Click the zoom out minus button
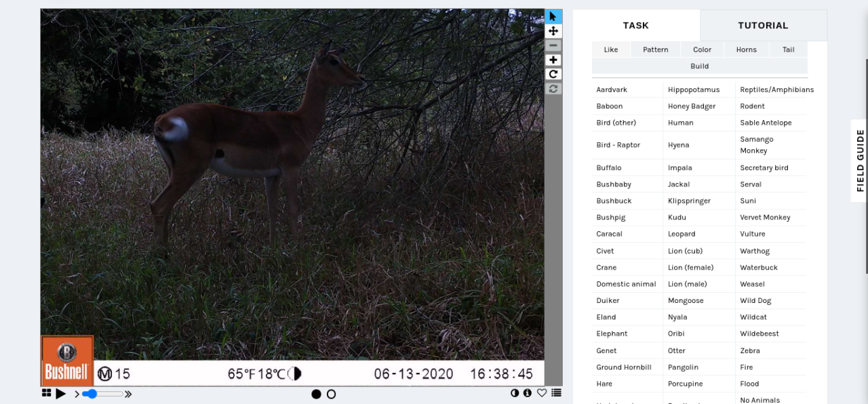 pos(553,45)
